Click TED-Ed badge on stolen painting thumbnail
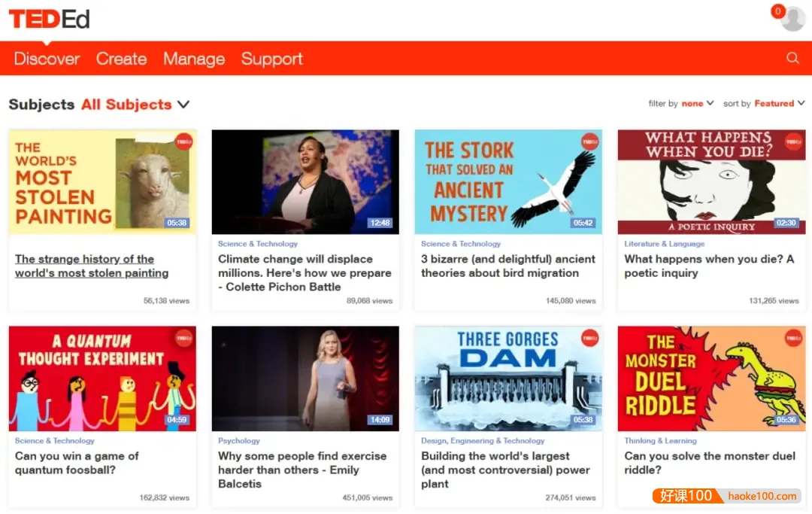Viewport: 812px width, 514px height. [x=183, y=141]
